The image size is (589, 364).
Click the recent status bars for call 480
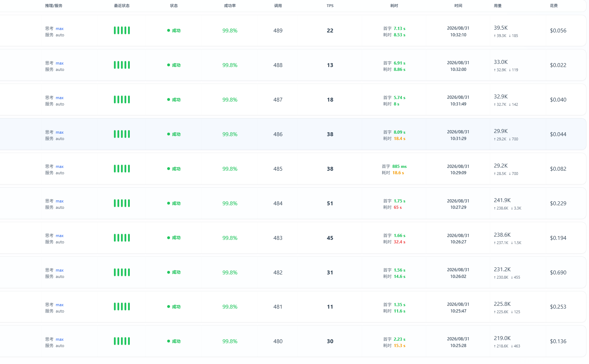click(x=122, y=341)
